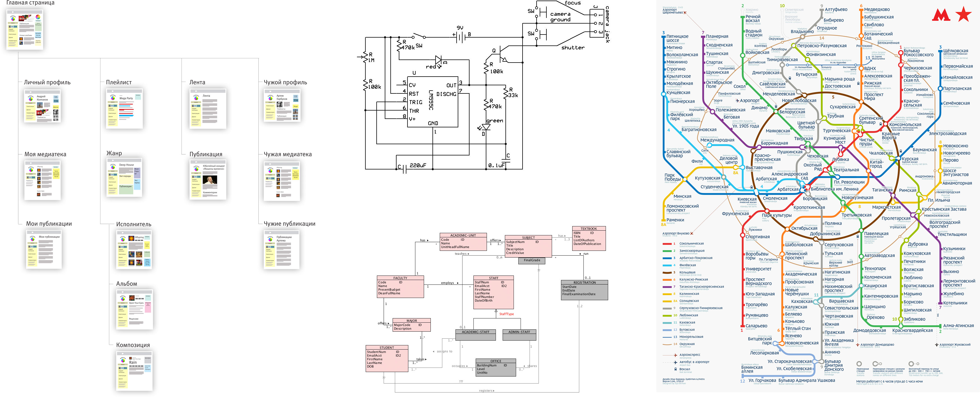Viewport: 980px width, 397px height.
Task: Open the Плейлист page thumbnail
Action: coord(124,109)
